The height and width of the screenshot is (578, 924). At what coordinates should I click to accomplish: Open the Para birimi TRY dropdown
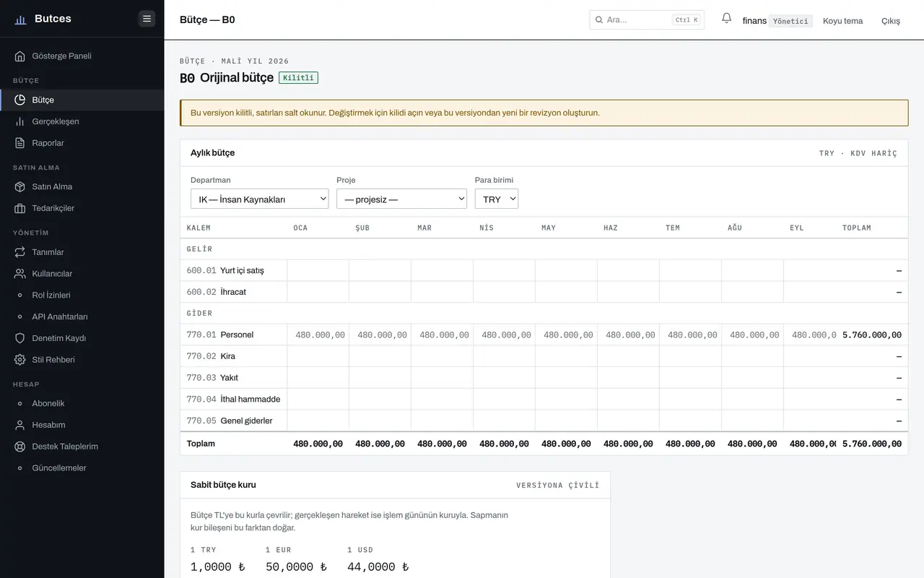[x=497, y=199]
